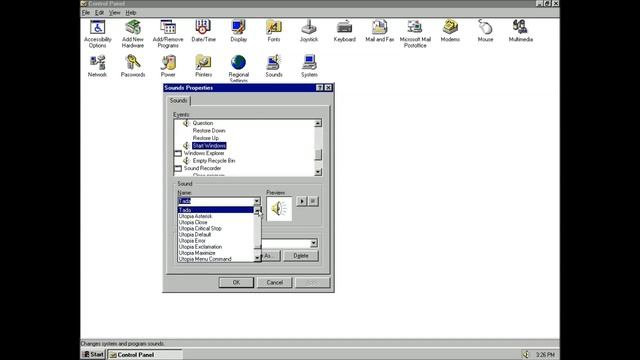Choose Utopia Error from the list
The image size is (640, 360).
point(216,240)
